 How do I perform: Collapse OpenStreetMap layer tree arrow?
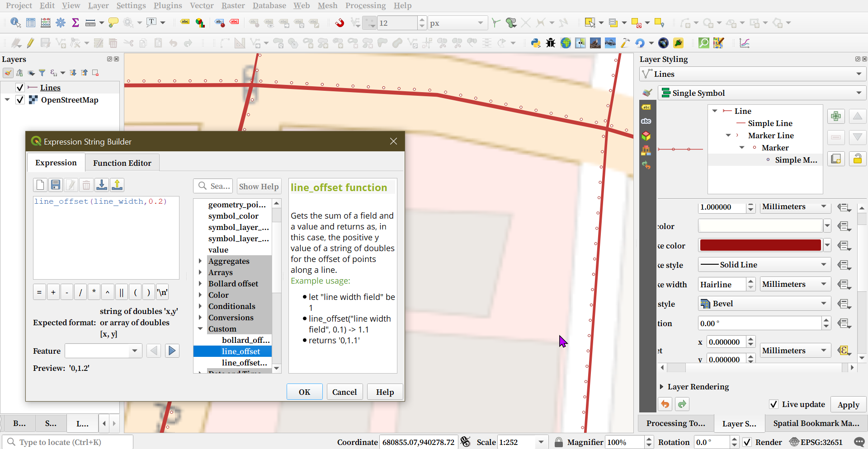pos(7,100)
